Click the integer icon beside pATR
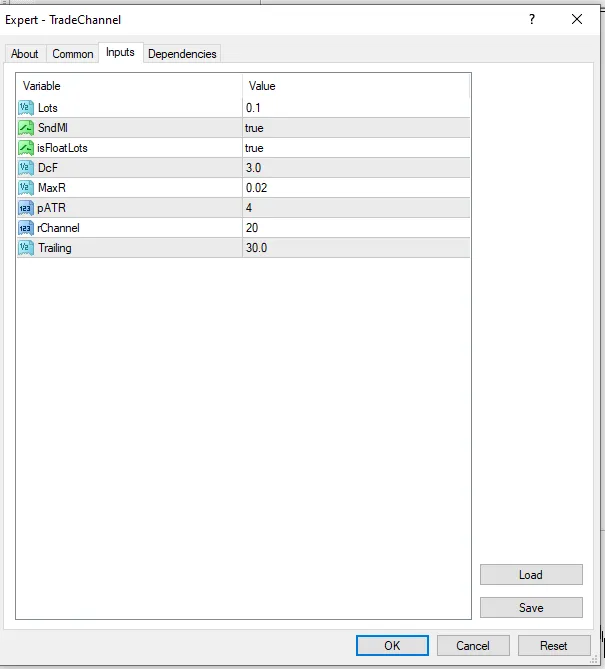This screenshot has width=605, height=669. tap(26, 208)
